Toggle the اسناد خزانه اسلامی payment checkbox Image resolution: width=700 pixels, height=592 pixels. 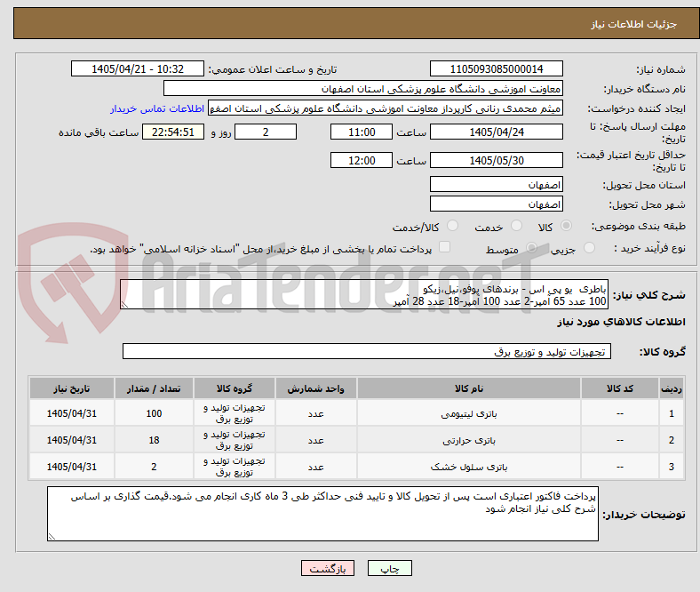pos(445,247)
